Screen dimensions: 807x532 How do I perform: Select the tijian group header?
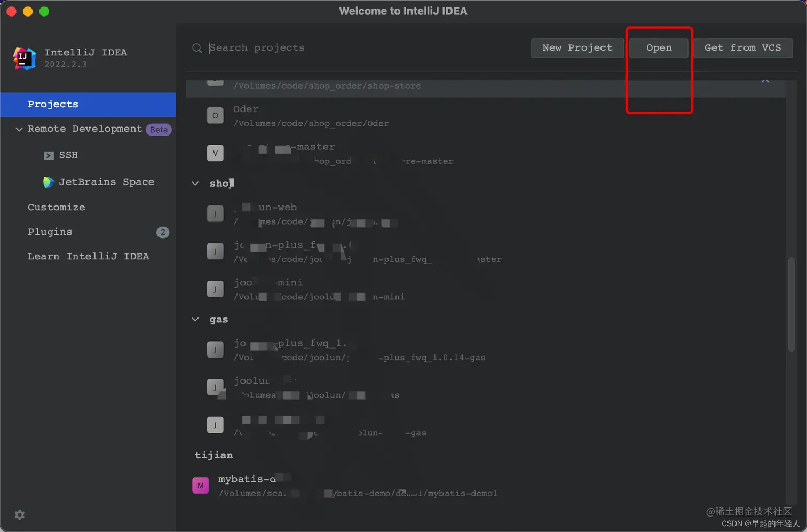click(x=213, y=455)
